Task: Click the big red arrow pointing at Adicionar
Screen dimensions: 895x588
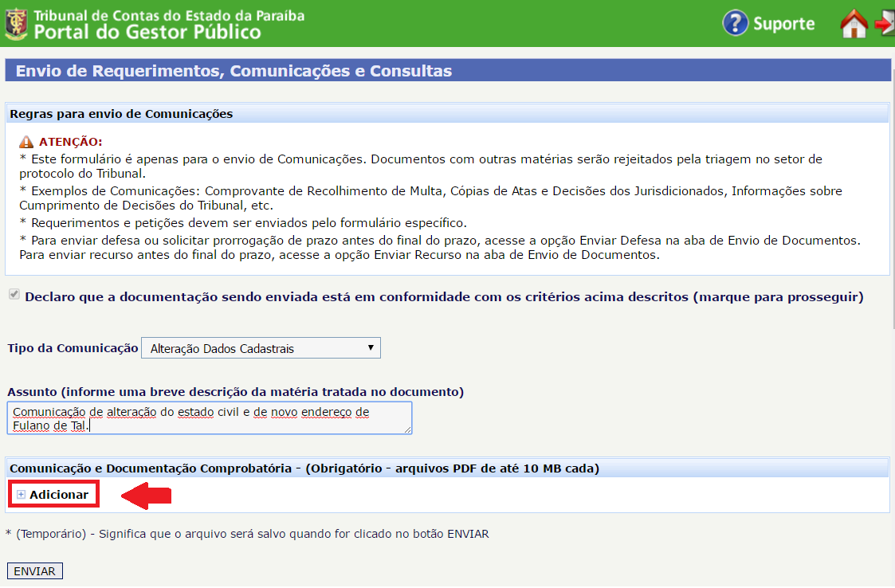Action: 147,496
